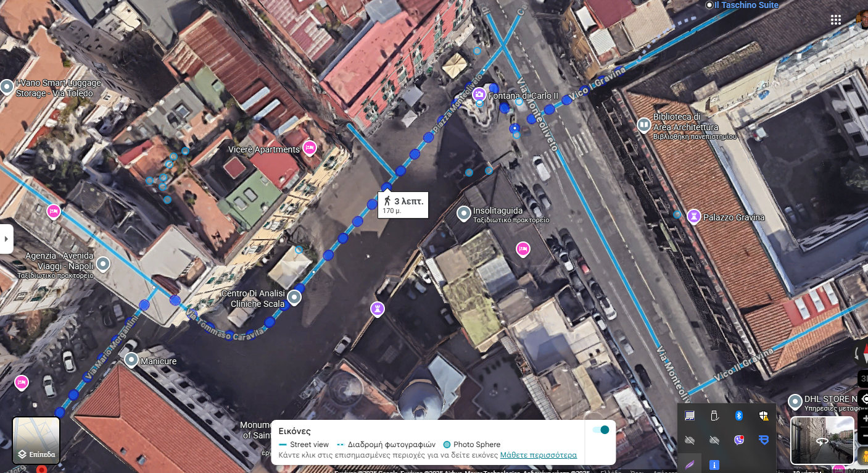868x473 pixels.
Task: Click the i-Vano Smart Luggage Storage pin
Action: 7,86
